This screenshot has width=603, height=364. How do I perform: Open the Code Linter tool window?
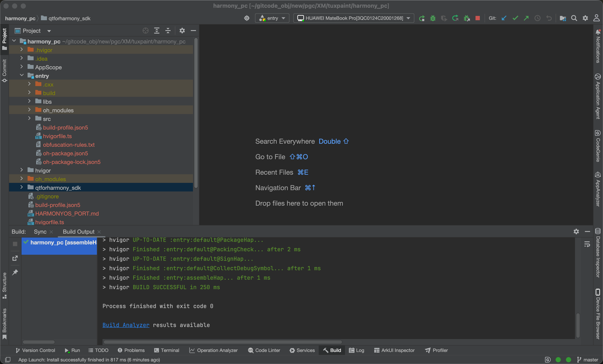point(264,350)
